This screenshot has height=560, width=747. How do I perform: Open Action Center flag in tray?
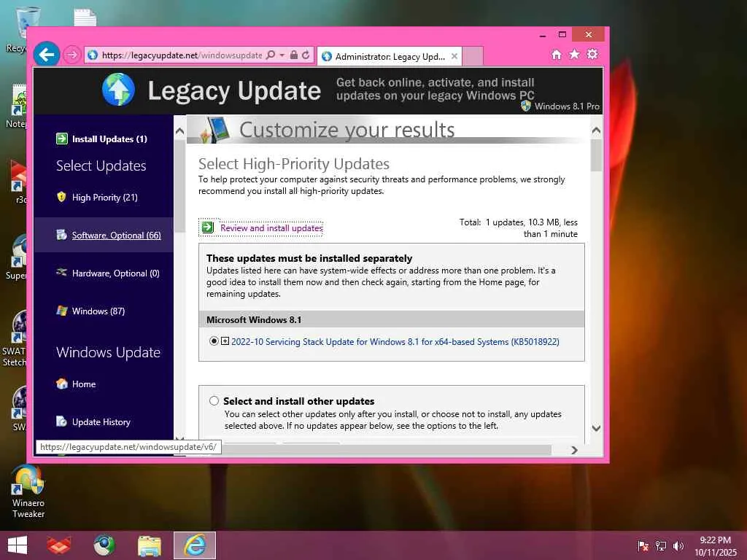643,545
